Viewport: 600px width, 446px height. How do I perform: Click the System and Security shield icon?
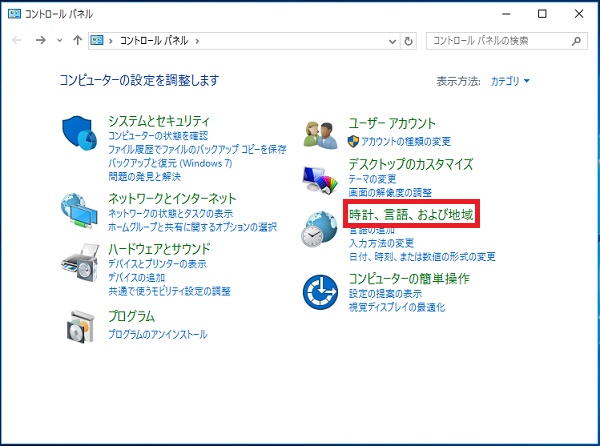[x=80, y=133]
